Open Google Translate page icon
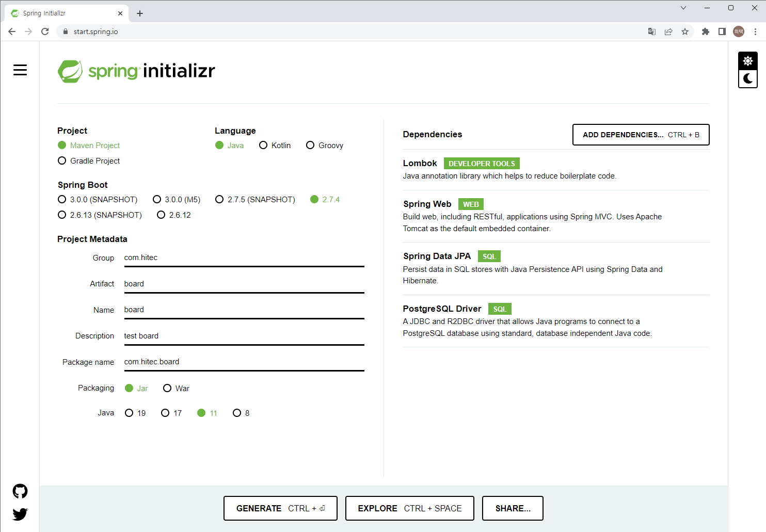This screenshot has height=532, width=766. click(652, 31)
